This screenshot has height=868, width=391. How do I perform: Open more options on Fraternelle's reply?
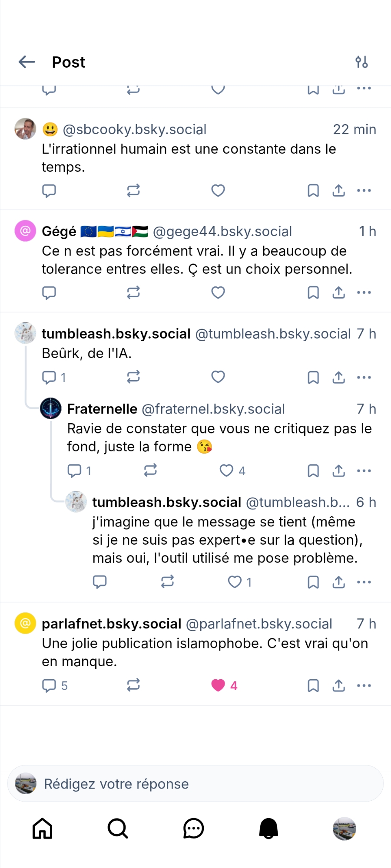click(364, 471)
